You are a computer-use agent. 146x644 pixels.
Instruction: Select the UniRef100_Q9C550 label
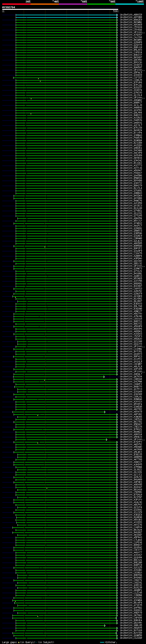pyautogui.click(x=131, y=60)
